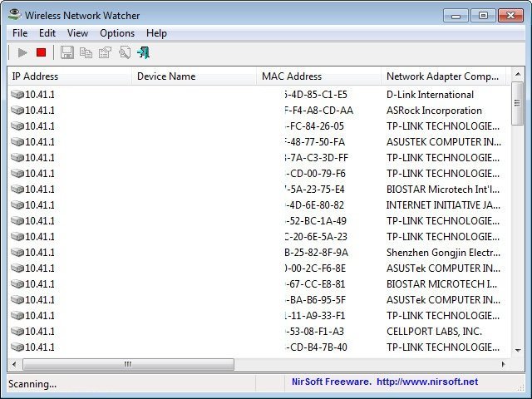This screenshot has width=532, height=399.
Task: Open the Options menu
Action: point(117,33)
